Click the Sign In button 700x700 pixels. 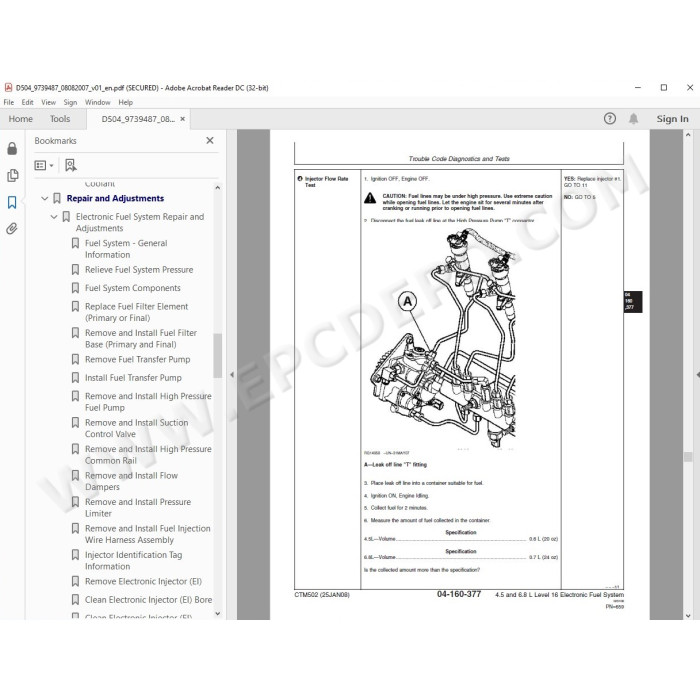(672, 119)
